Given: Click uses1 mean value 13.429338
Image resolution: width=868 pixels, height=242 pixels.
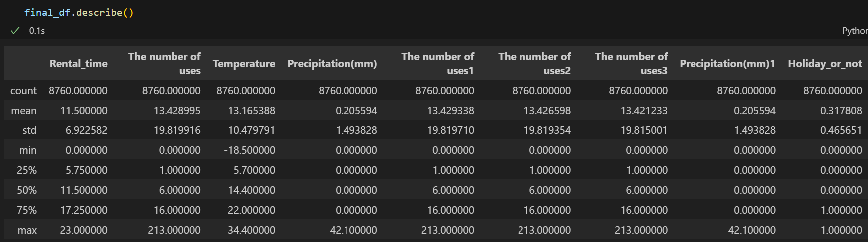Looking at the screenshot, I should click(450, 111).
